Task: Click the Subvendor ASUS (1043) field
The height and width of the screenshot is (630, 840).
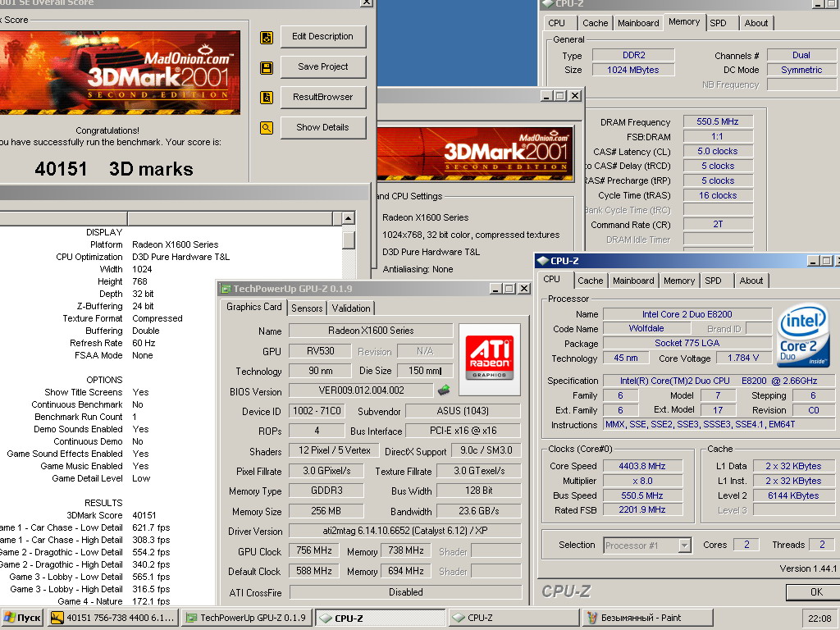Action: click(x=463, y=411)
